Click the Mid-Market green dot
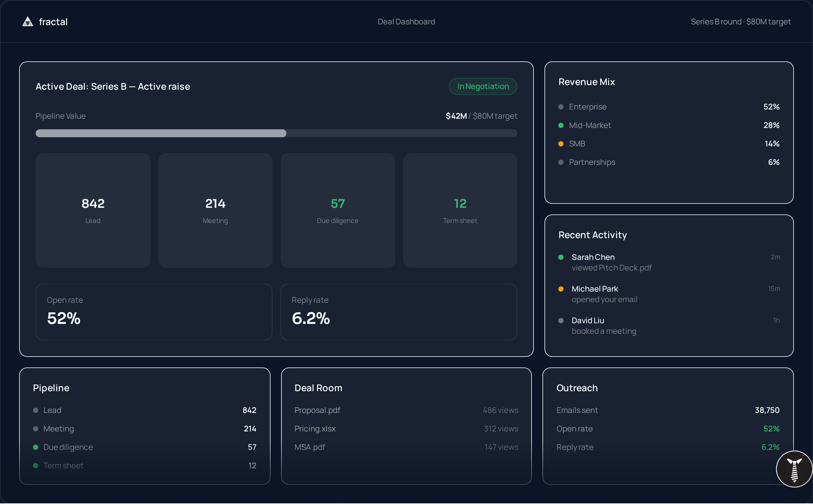This screenshot has height=504, width=813. [561, 126]
